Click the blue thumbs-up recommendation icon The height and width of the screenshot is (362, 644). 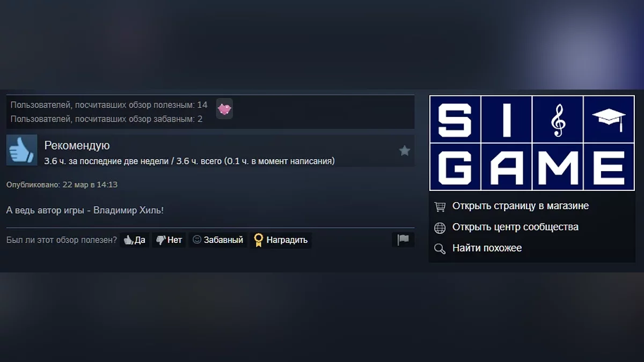(21, 150)
